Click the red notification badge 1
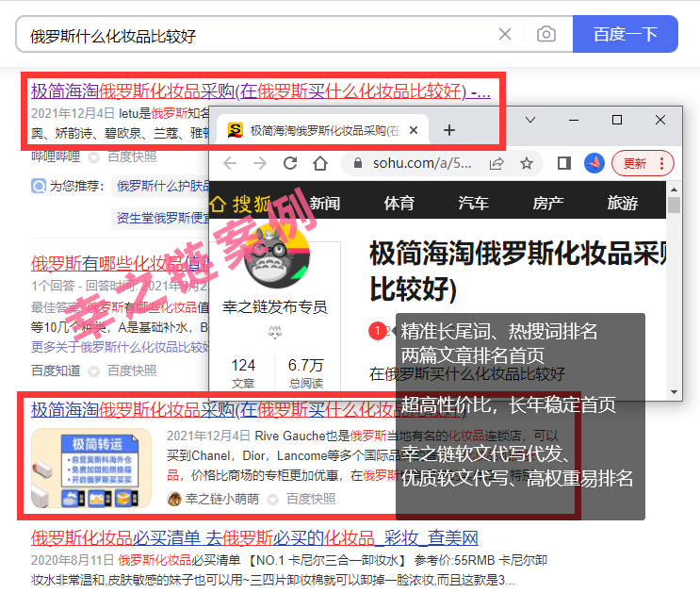Image resolution: width=700 pixels, height=593 pixels. point(378,331)
